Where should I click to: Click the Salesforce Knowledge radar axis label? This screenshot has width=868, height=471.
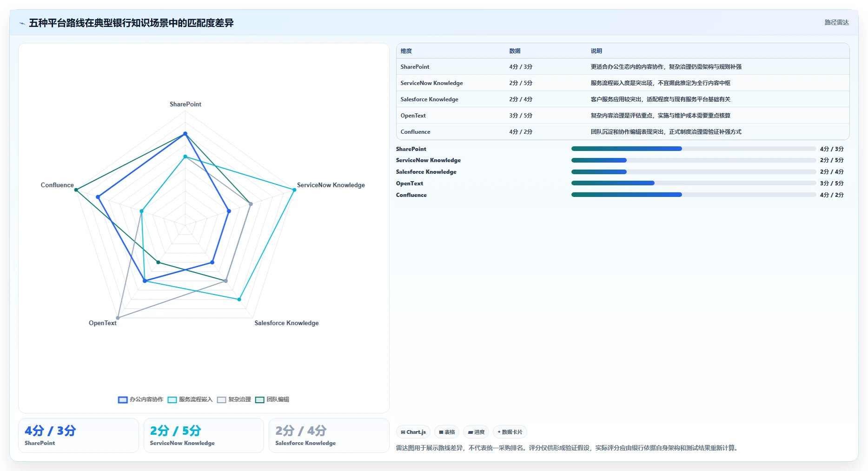286,323
